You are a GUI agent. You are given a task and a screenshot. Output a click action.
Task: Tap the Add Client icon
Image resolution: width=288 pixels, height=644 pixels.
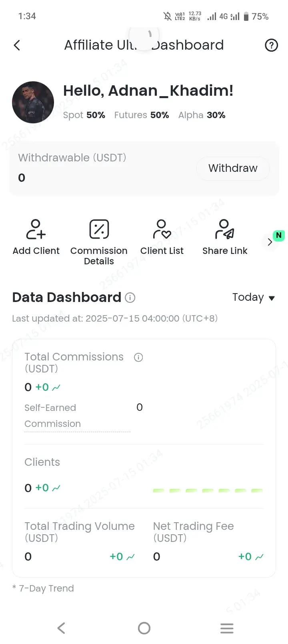pyautogui.click(x=36, y=229)
